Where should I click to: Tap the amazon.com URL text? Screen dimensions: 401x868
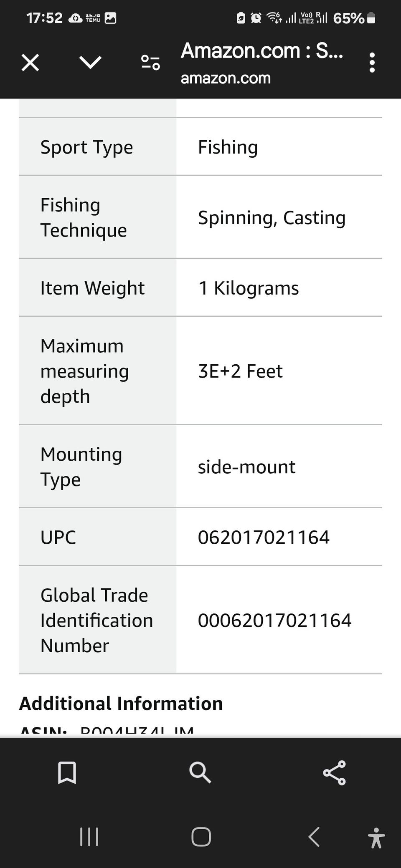(226, 78)
